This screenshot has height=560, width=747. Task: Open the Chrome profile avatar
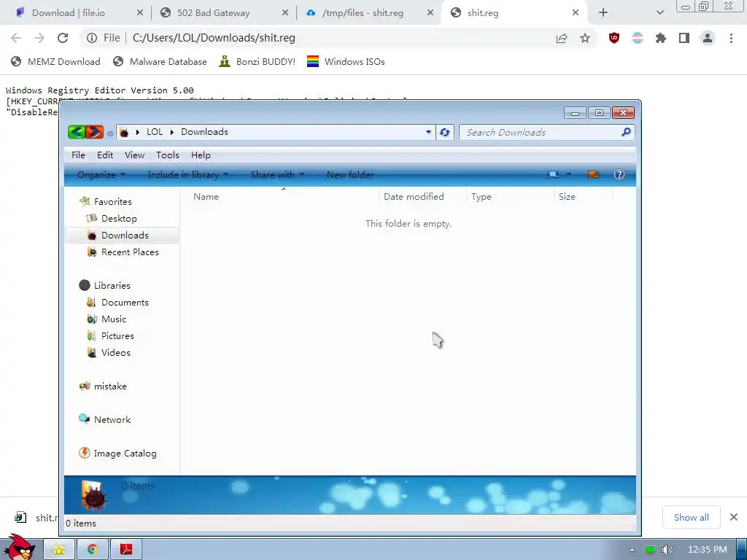(708, 38)
